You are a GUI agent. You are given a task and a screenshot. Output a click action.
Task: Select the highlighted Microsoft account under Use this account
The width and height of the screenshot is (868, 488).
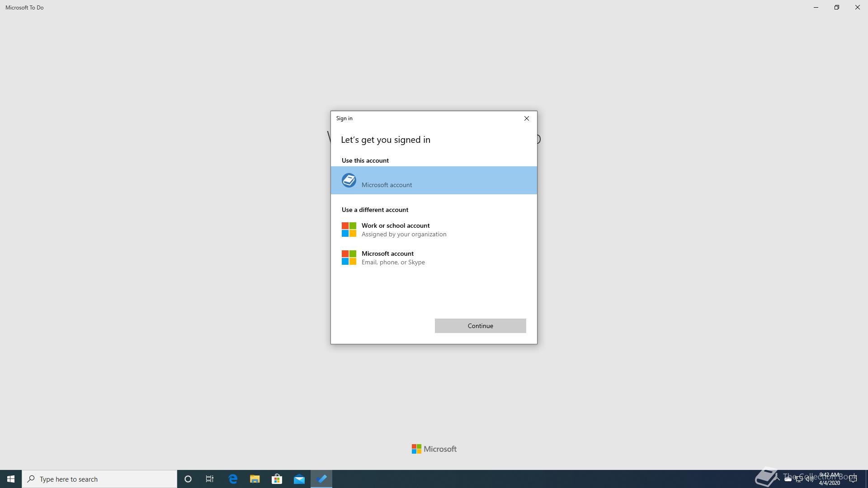click(434, 180)
